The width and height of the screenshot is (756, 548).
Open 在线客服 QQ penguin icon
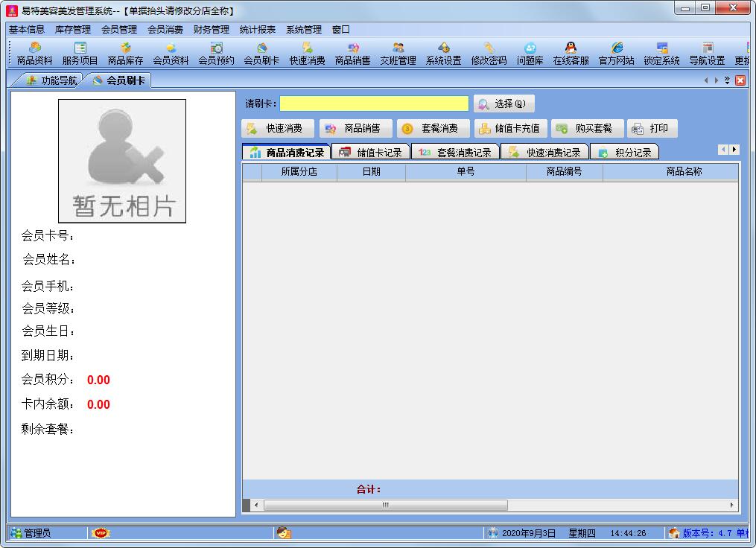[x=571, y=54]
